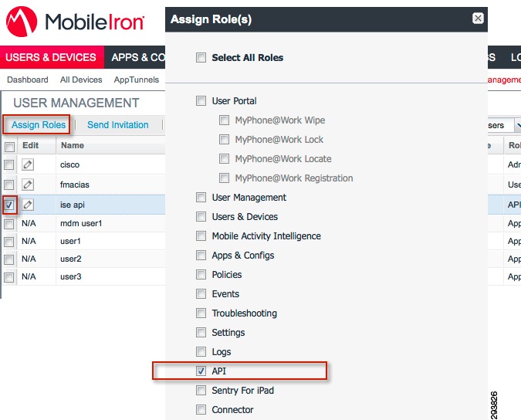Open the USERS & DEVICES main tab

51,57
